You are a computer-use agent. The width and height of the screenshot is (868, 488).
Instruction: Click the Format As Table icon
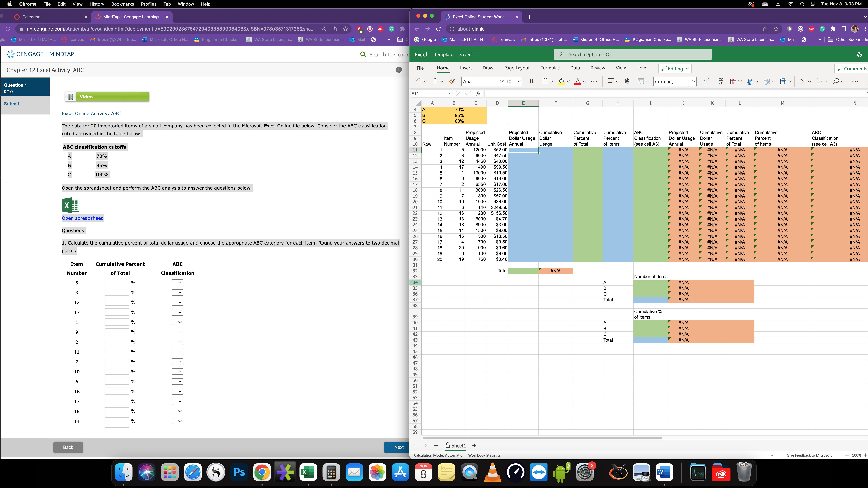click(750, 81)
